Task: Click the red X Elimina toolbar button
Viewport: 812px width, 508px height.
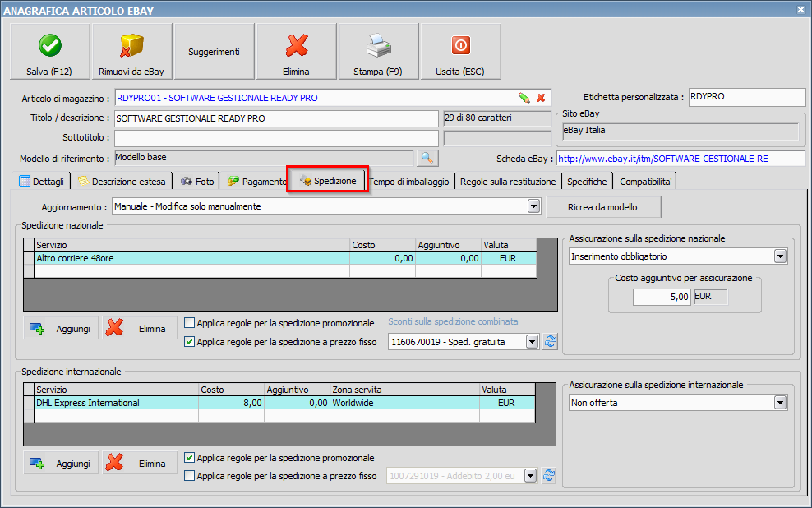Action: [x=296, y=51]
